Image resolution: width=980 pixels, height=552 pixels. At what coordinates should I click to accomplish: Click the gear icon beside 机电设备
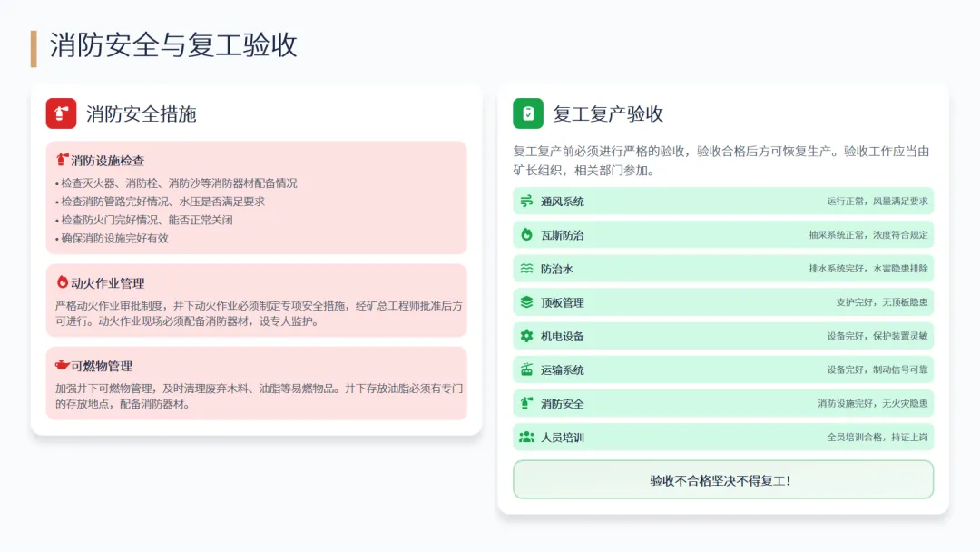526,336
